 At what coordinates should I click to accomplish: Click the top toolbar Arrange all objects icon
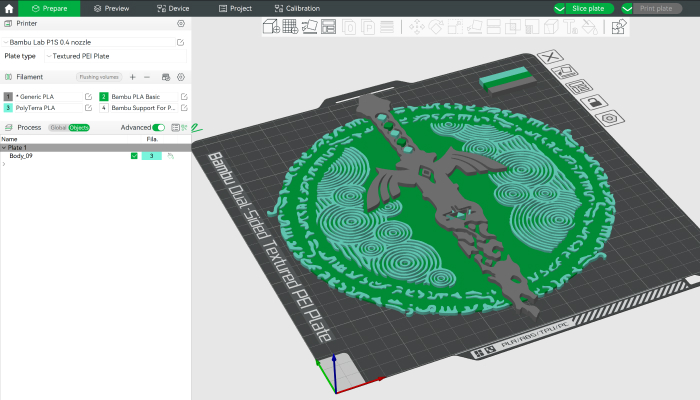328,27
